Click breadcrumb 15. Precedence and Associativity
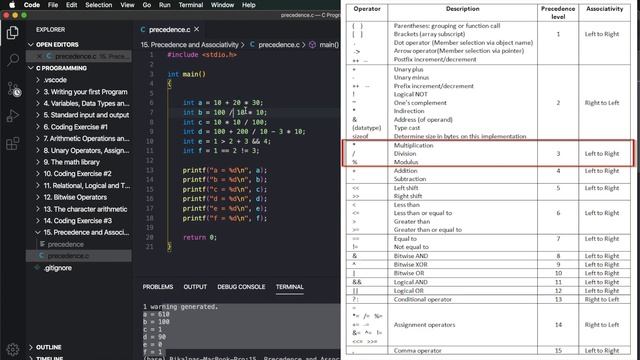This screenshot has width=640, height=360. click(189, 44)
